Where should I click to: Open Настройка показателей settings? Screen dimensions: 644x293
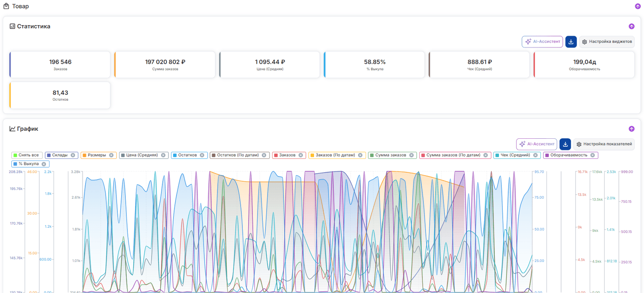[x=604, y=144]
